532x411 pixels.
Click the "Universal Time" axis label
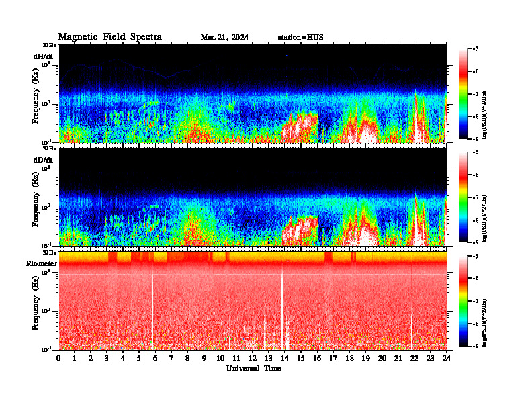click(253, 368)
